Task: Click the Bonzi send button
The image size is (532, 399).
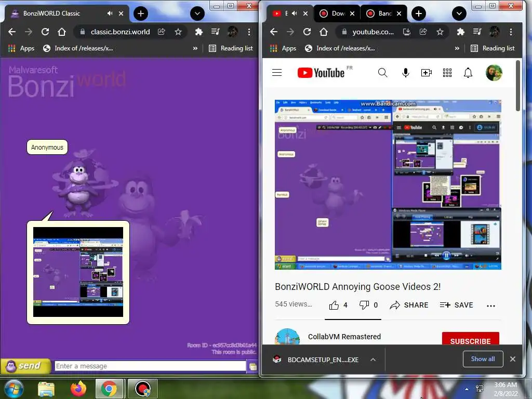Action: point(26,366)
